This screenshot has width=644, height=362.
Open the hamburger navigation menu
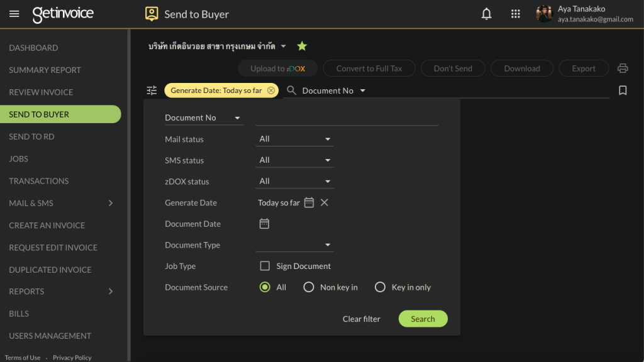14,14
